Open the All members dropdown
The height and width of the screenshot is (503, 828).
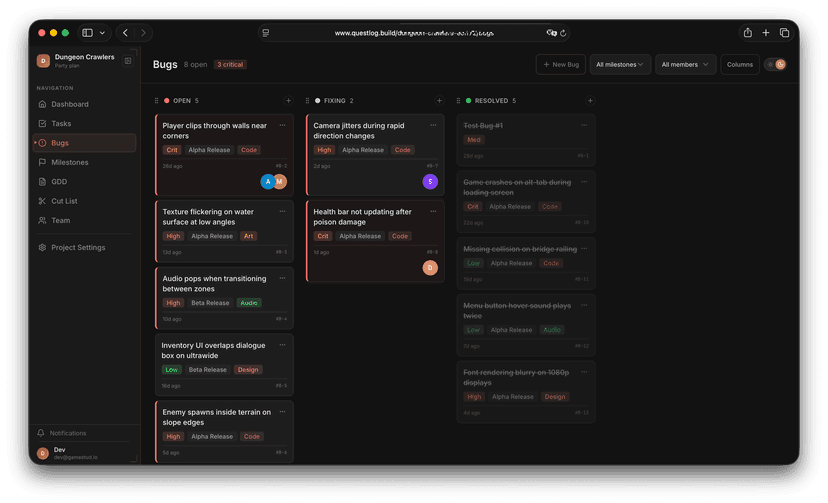tap(685, 64)
